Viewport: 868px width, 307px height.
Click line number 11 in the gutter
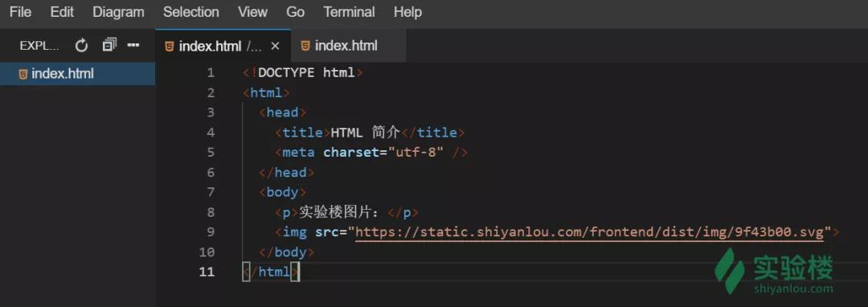207,272
